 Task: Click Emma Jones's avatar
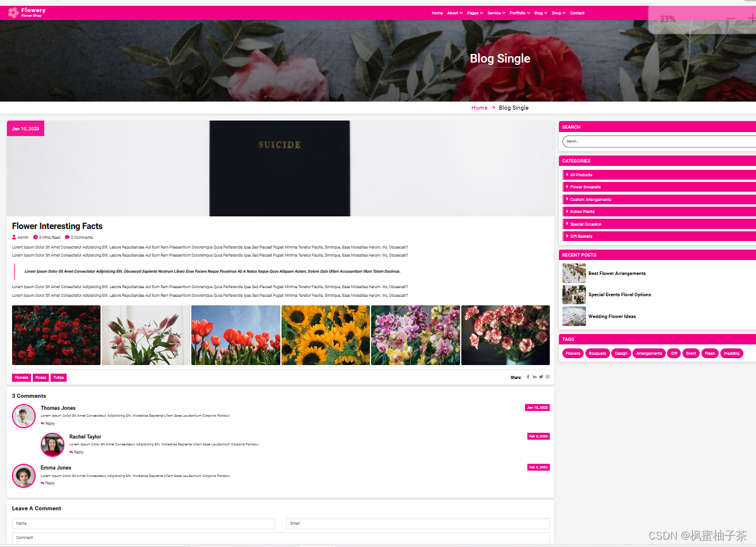click(x=24, y=476)
